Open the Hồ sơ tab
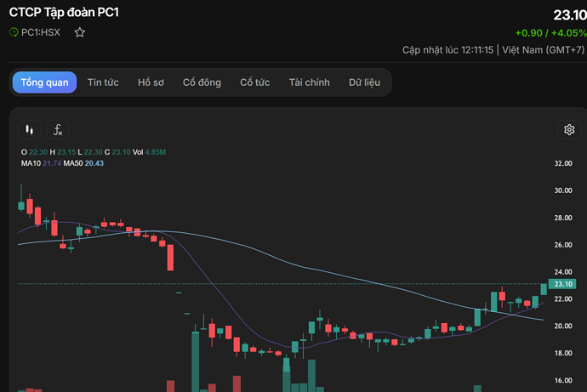 pos(151,82)
